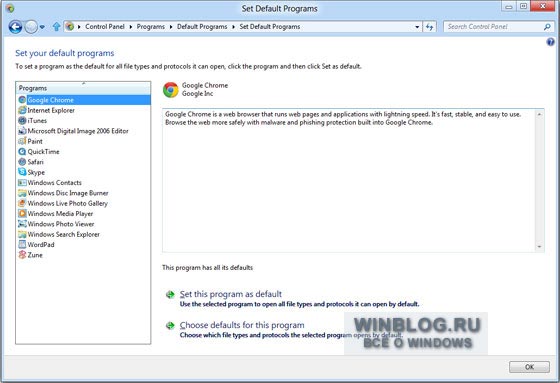560x383 pixels.
Task: Click the green arrow beside Set this program as default
Action: pos(170,294)
